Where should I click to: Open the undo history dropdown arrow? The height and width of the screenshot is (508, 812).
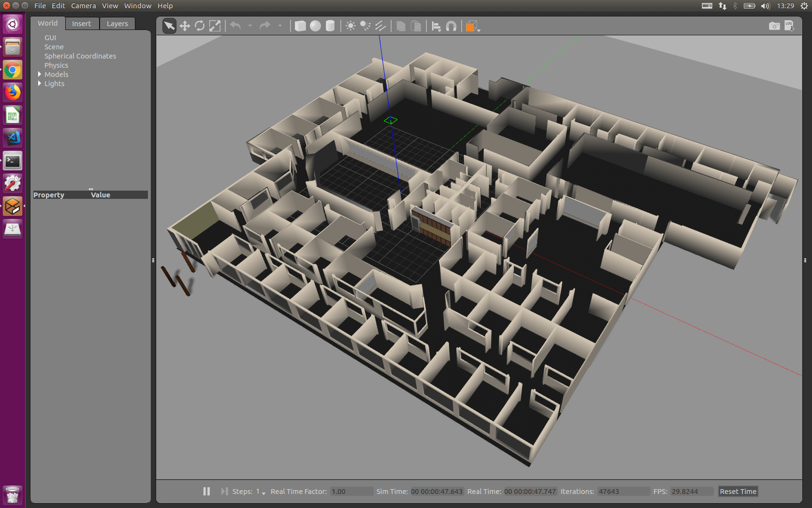coord(250,26)
